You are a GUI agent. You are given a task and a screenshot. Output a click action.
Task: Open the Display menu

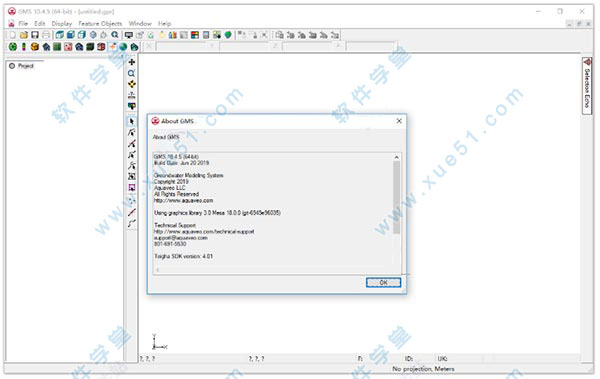62,24
